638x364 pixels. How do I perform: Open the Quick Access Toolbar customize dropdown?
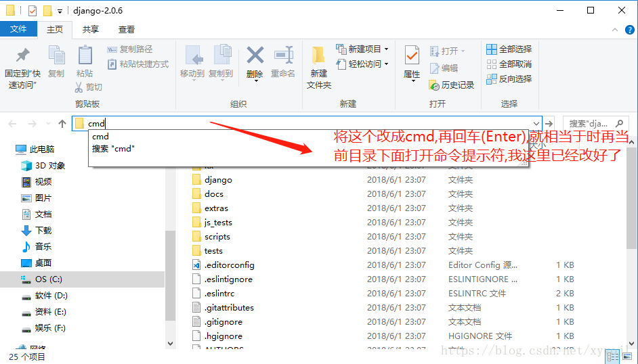pos(60,12)
